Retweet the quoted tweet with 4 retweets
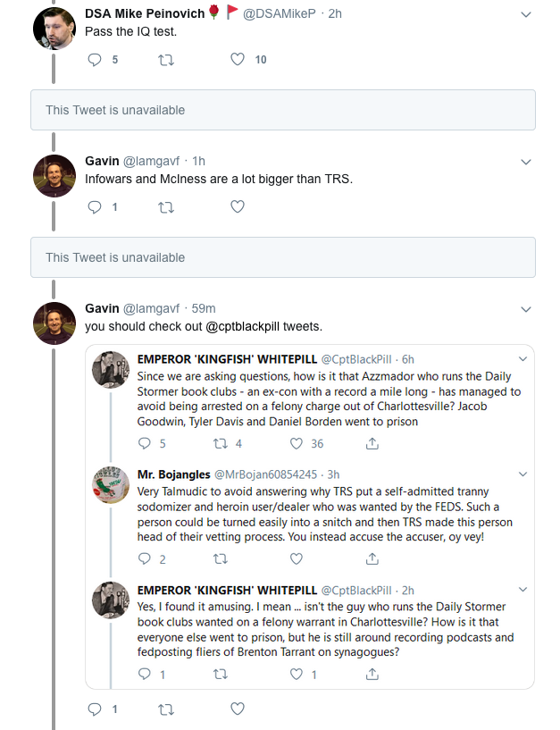 (x=221, y=443)
